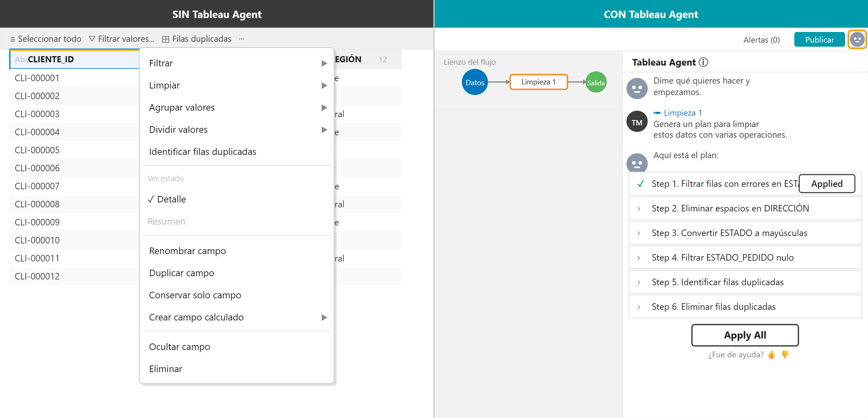Open Crear campo calculado submenu

237,317
